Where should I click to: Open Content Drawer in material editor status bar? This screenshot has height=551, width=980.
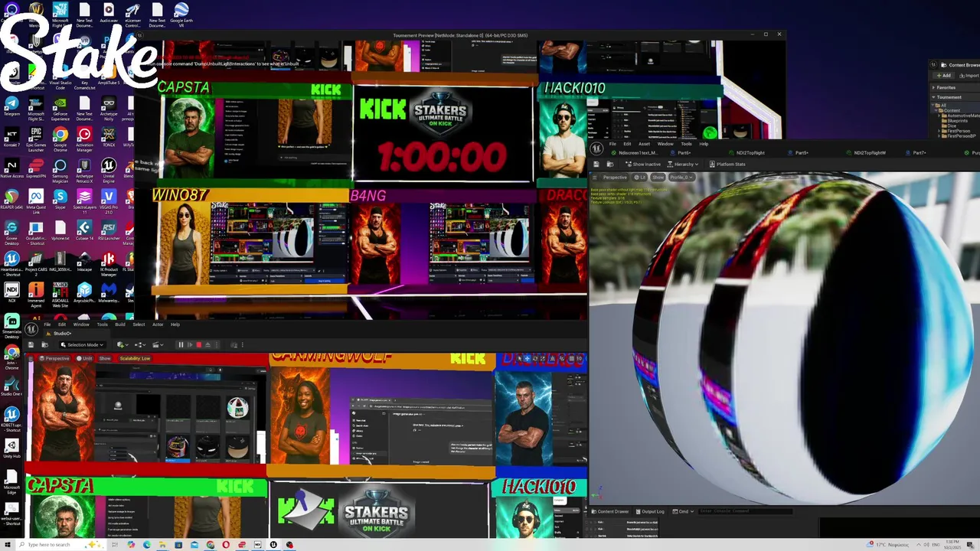(x=610, y=511)
